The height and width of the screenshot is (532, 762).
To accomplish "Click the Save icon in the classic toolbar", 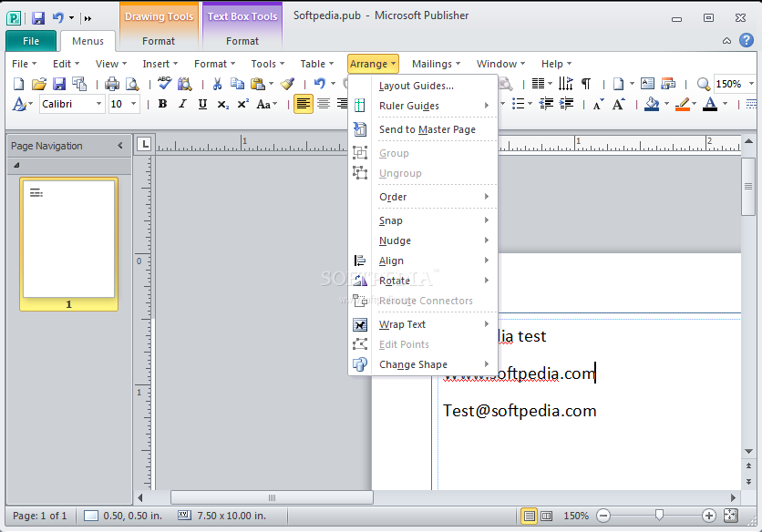I will tap(59, 84).
